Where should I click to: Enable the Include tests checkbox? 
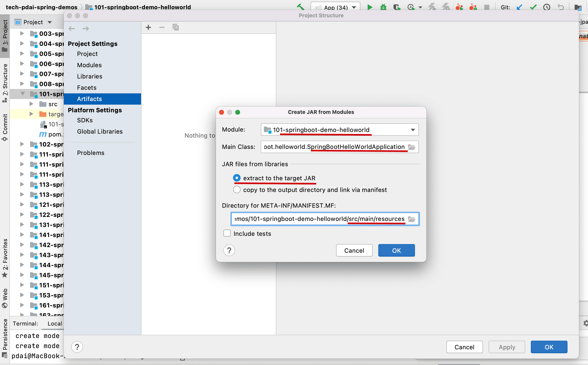click(227, 233)
